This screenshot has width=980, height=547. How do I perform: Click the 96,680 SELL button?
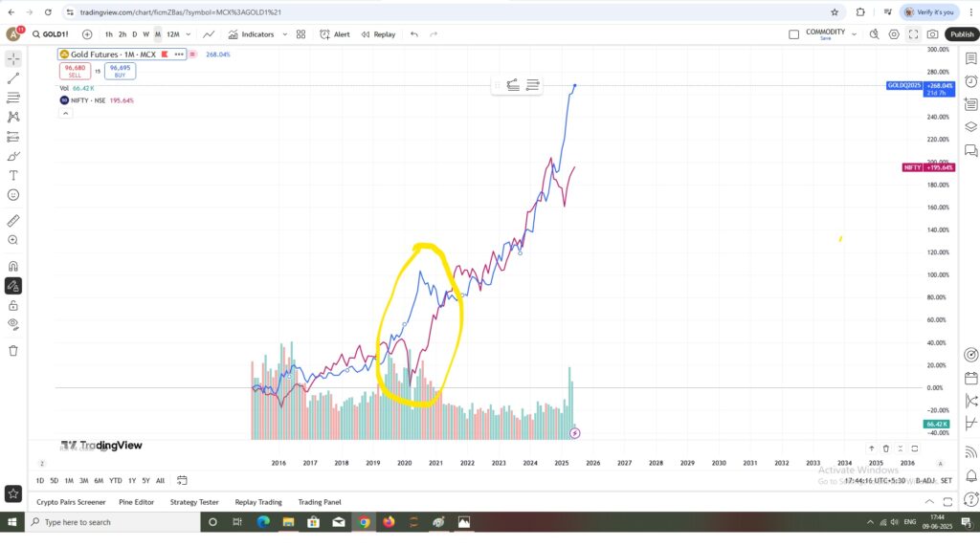(x=75, y=71)
